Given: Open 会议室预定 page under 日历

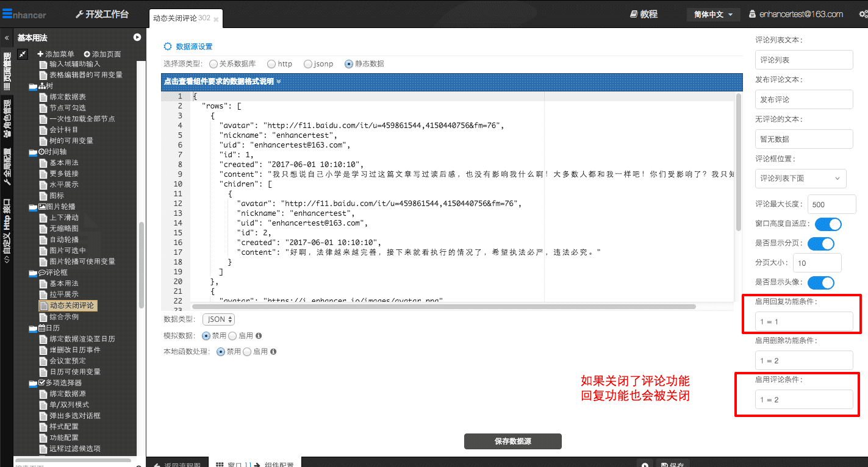Looking at the screenshot, I should pos(68,361).
